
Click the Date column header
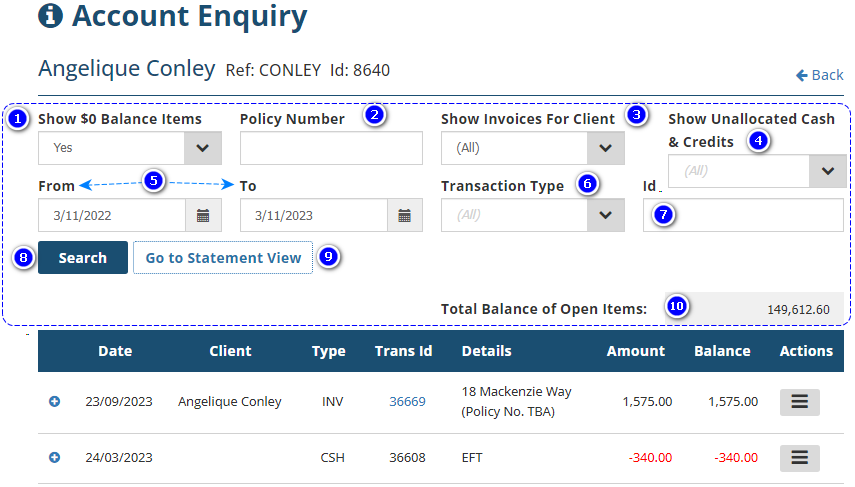(x=115, y=351)
